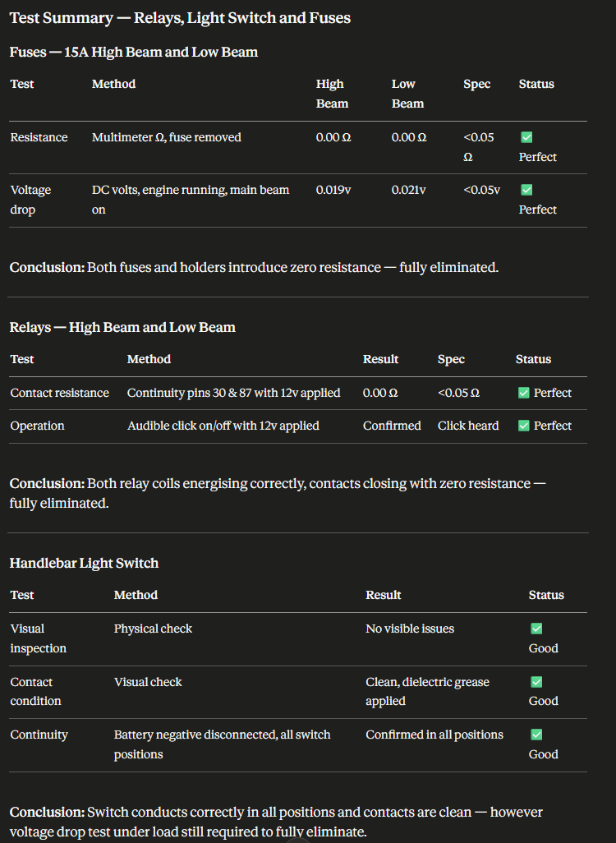Screen dimensions: 616x843
Task: Click the green check in Voltage drop row
Action: pos(526,190)
